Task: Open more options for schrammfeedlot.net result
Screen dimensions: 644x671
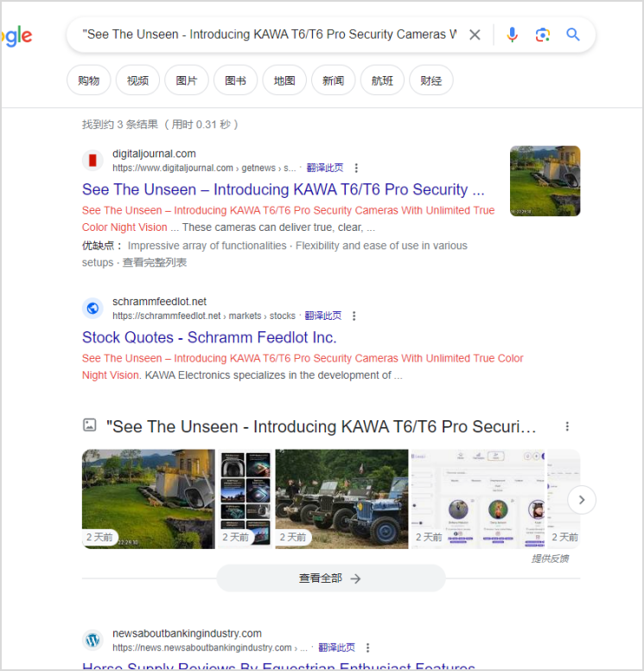Action: point(354,316)
